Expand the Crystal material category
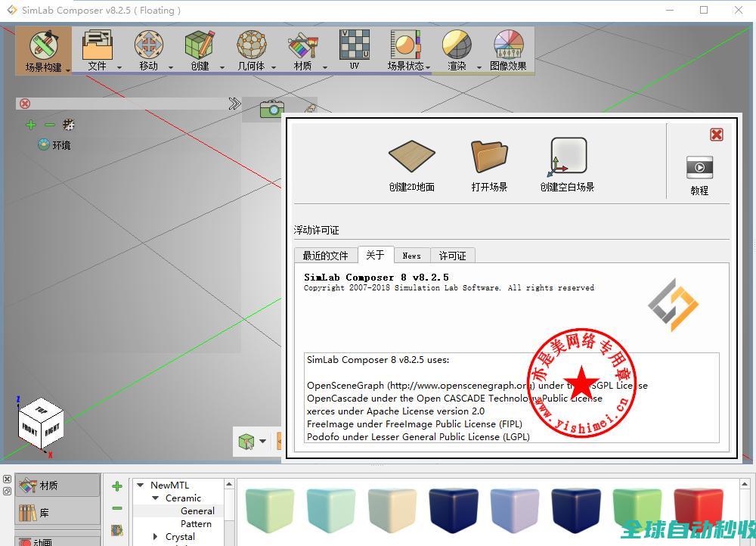The height and width of the screenshot is (546, 756). (155, 537)
